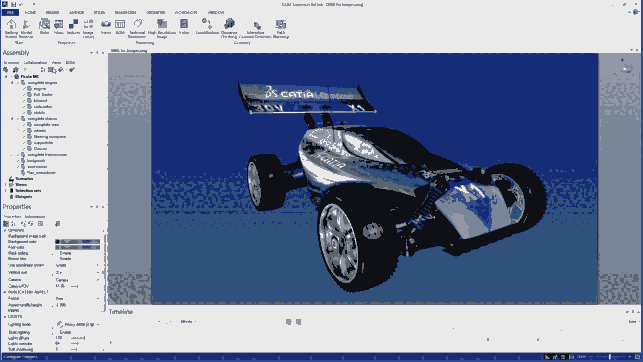The height and width of the screenshot is (362, 643).
Task: Collapse the root assembly node
Action: click(x=6, y=76)
